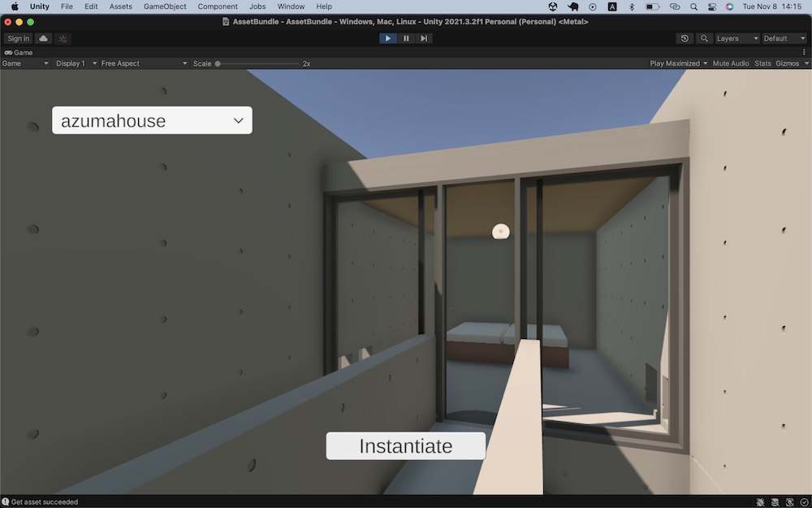The width and height of the screenshot is (812, 508).
Task: Open Game tab kebab options menu
Action: point(804,52)
